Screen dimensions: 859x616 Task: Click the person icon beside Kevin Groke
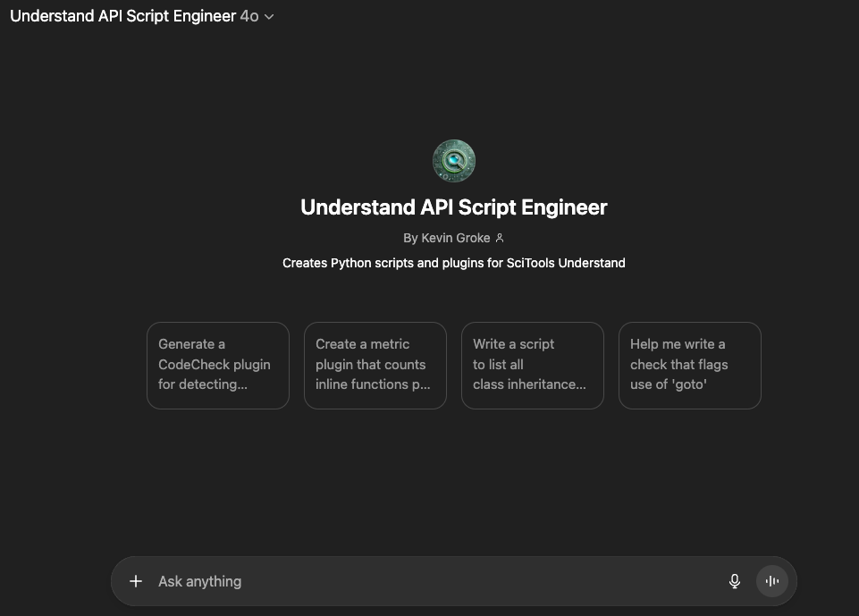point(500,238)
